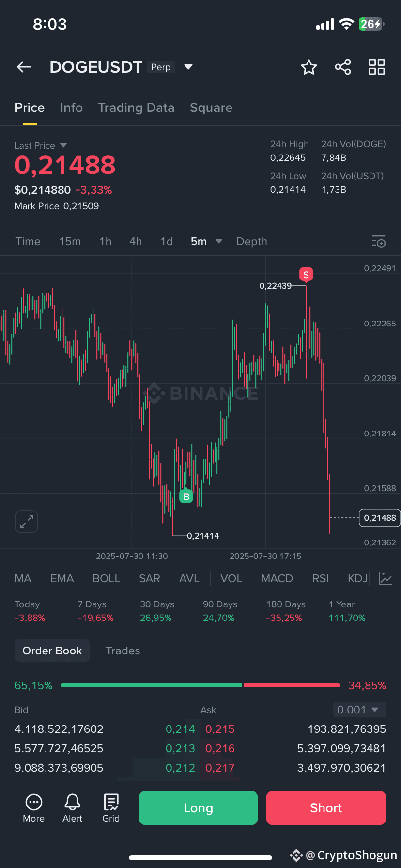Tap the bid/ask ratio bar
Image resolution: width=401 pixels, height=868 pixels.
tap(200, 685)
